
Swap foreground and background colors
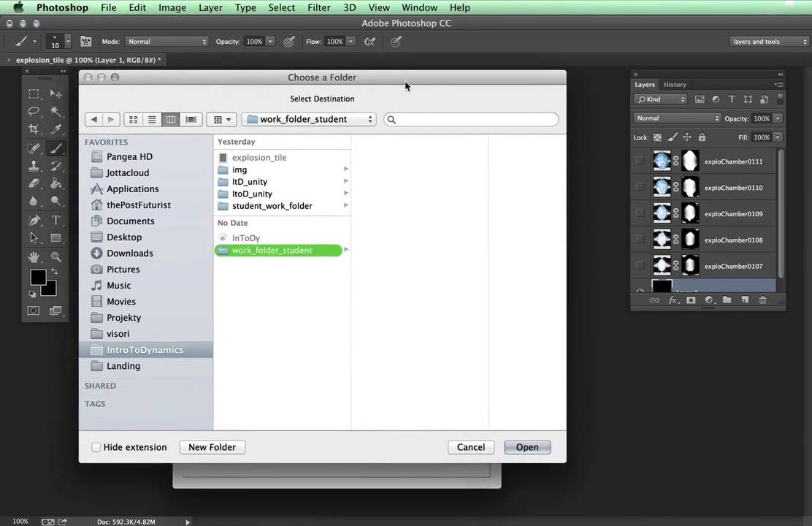point(54,271)
